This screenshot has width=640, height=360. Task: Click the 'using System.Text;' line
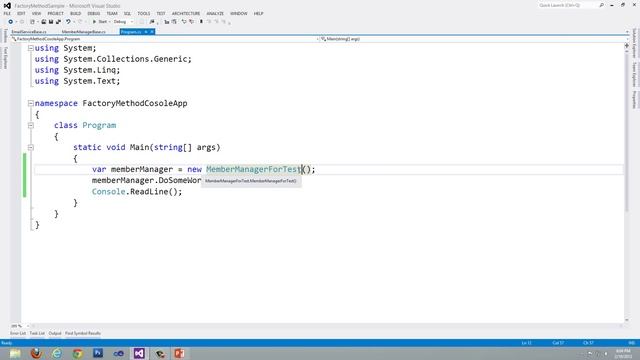tap(78, 81)
